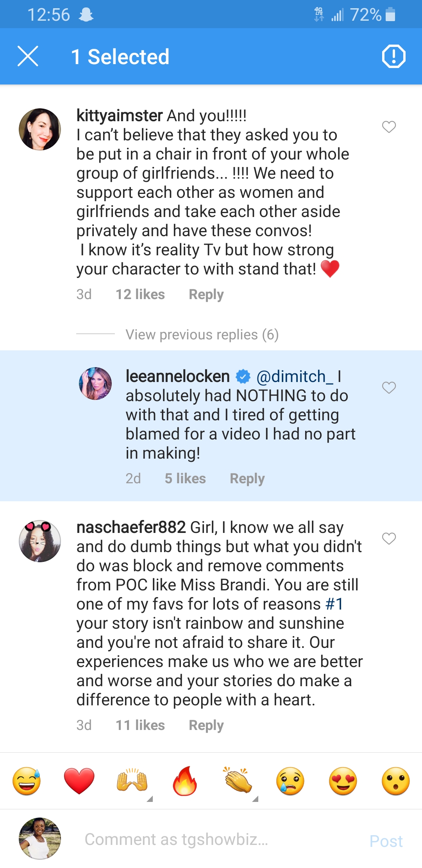The height and width of the screenshot is (868, 422).
Task: Reply to kittyaimster's comment
Action: [206, 294]
